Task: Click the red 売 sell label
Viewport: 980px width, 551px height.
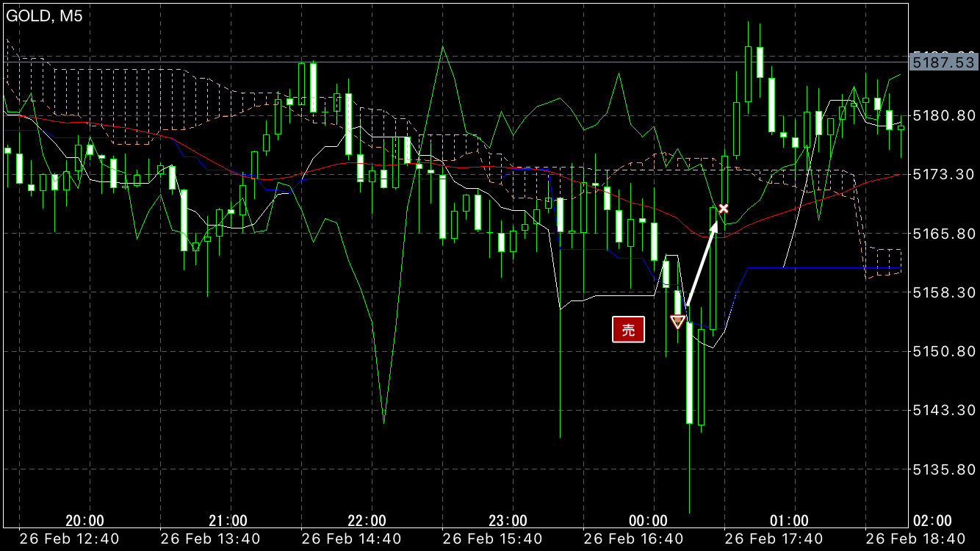Action: (x=628, y=330)
